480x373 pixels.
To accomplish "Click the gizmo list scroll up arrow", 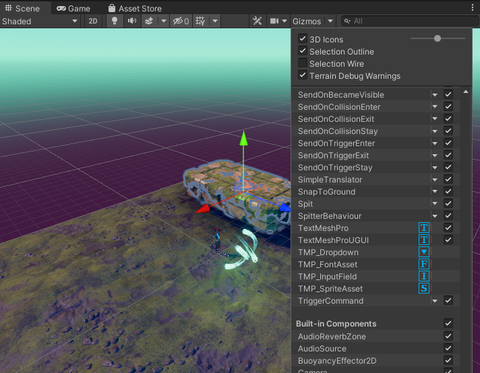I will tap(466, 92).
